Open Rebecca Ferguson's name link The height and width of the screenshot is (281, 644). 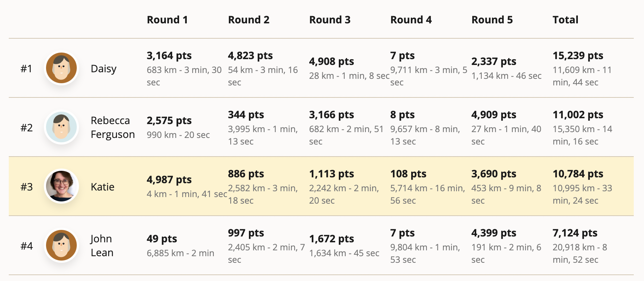pos(113,127)
